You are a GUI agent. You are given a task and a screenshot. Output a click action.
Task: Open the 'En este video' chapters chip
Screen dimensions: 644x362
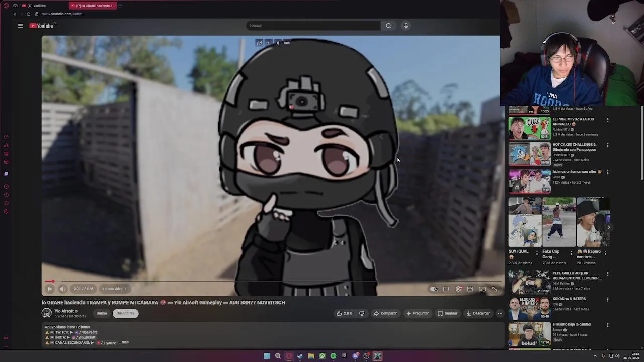(114, 289)
